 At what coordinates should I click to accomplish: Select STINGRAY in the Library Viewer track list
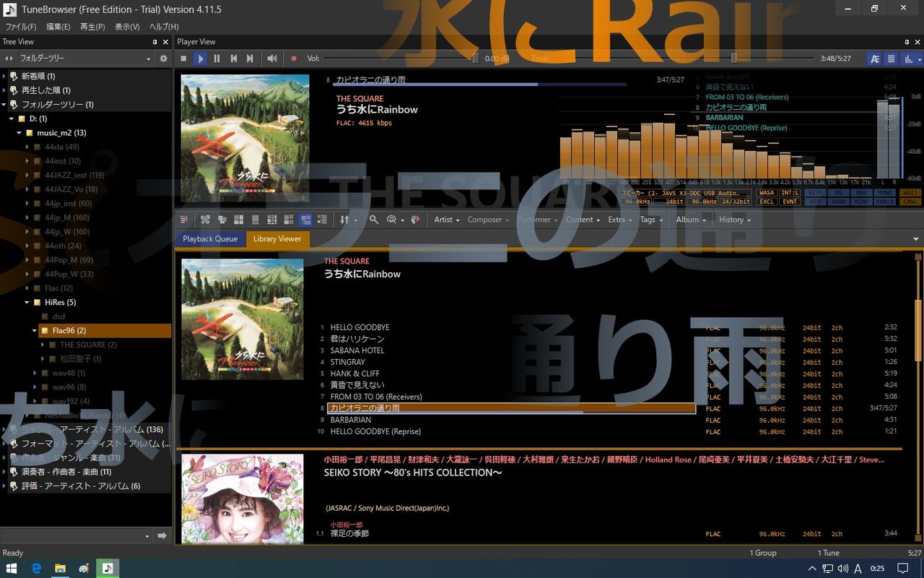click(x=347, y=362)
